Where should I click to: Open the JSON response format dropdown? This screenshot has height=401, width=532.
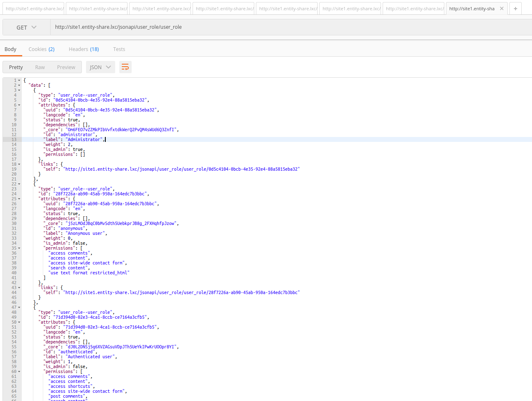point(100,67)
